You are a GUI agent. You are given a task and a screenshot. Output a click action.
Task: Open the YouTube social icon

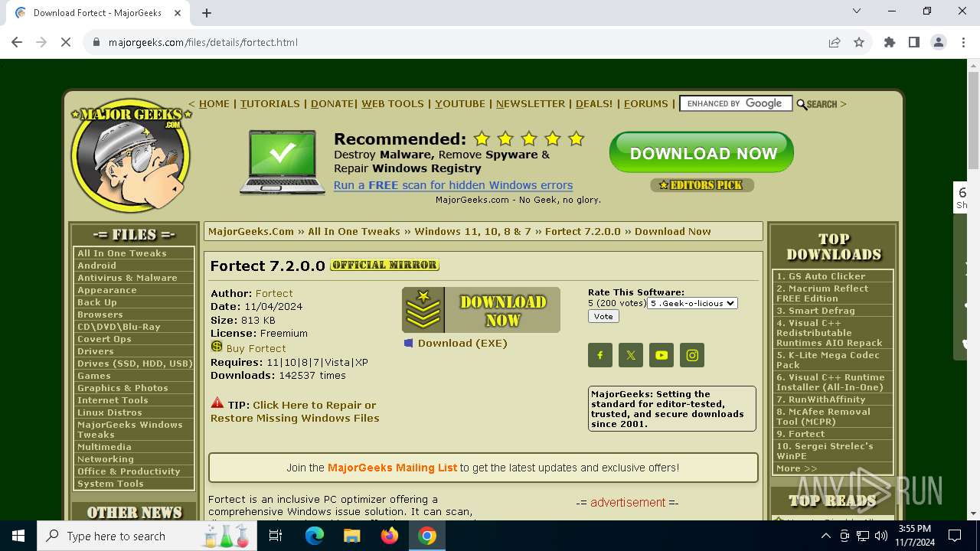click(661, 355)
